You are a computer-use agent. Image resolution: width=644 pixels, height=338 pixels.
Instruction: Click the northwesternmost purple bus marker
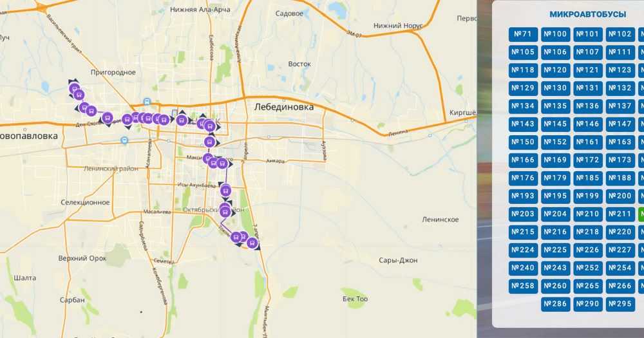73,89
